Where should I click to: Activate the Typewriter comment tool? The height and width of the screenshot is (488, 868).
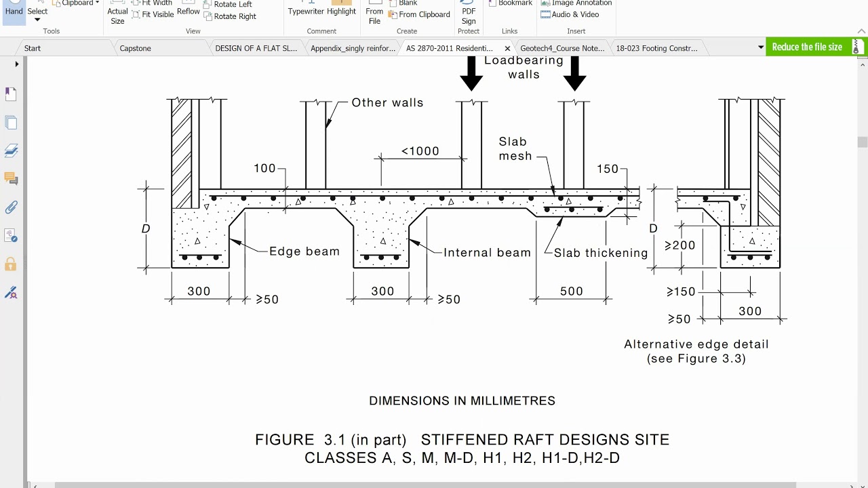pos(306,8)
